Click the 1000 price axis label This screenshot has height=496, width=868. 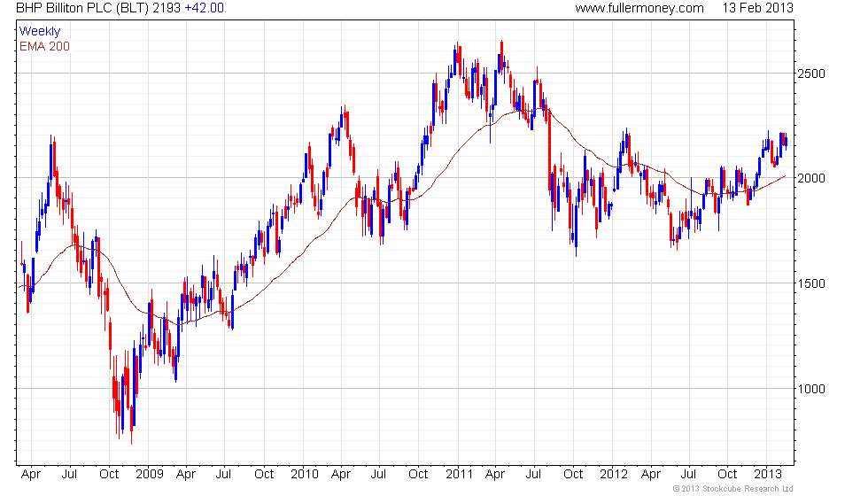pos(811,389)
